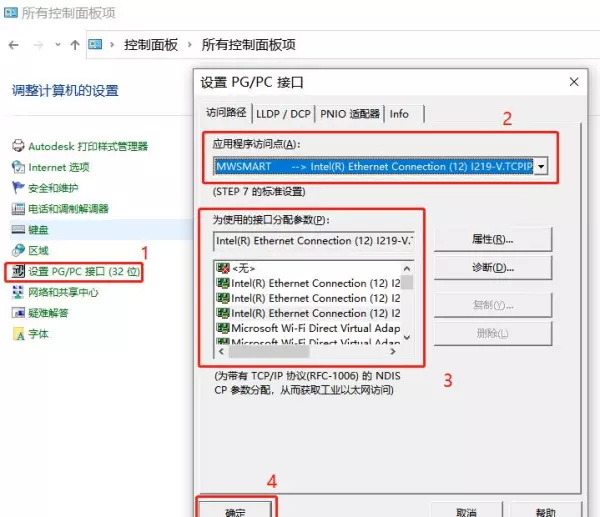Screen dimensions: 600x517
Task: Click the interface parameter assignment text field
Action: [314, 241]
